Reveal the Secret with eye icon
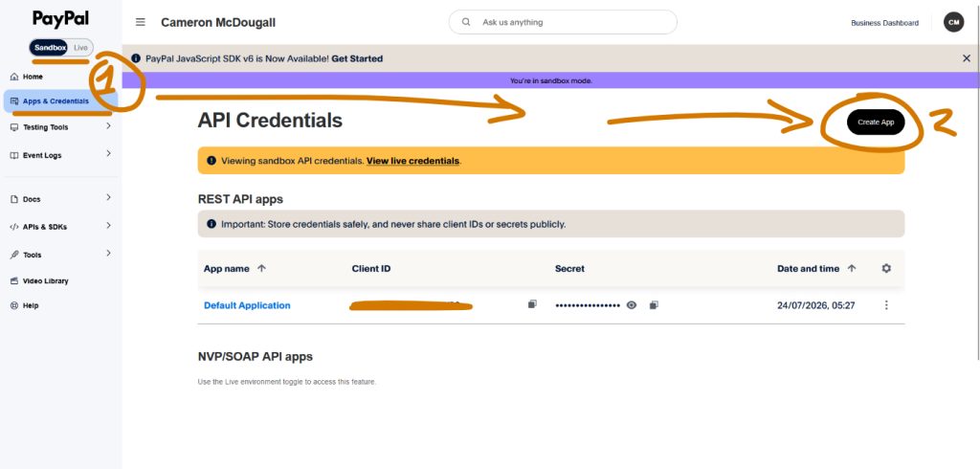Image resolution: width=980 pixels, height=469 pixels. (632, 305)
